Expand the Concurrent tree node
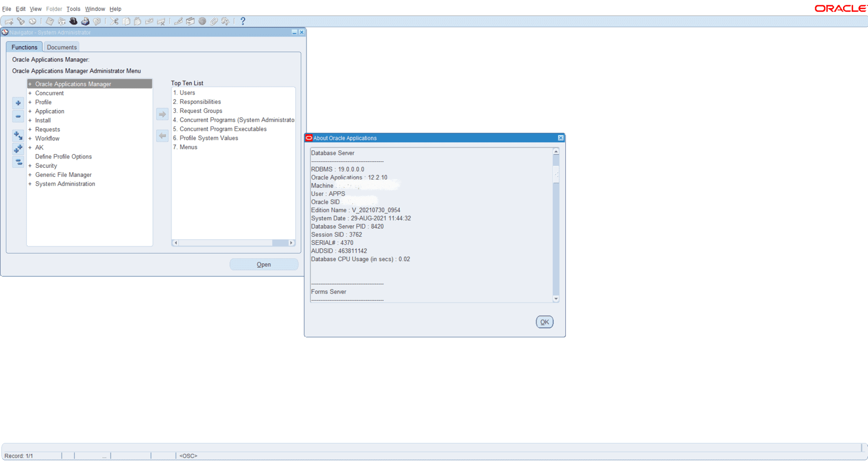This screenshot has height=462, width=868. coord(30,93)
